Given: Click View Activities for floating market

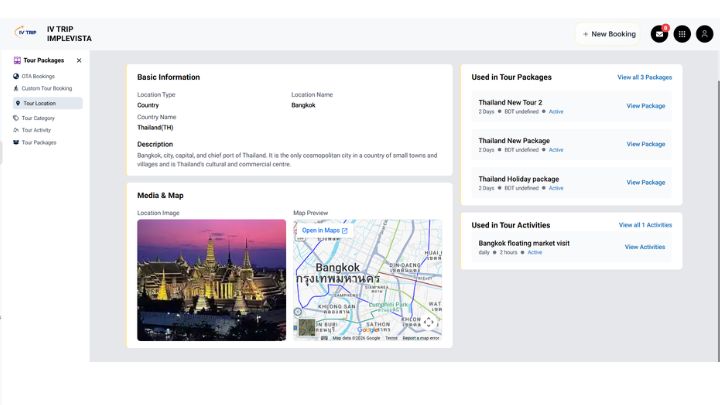Looking at the screenshot, I should [644, 247].
